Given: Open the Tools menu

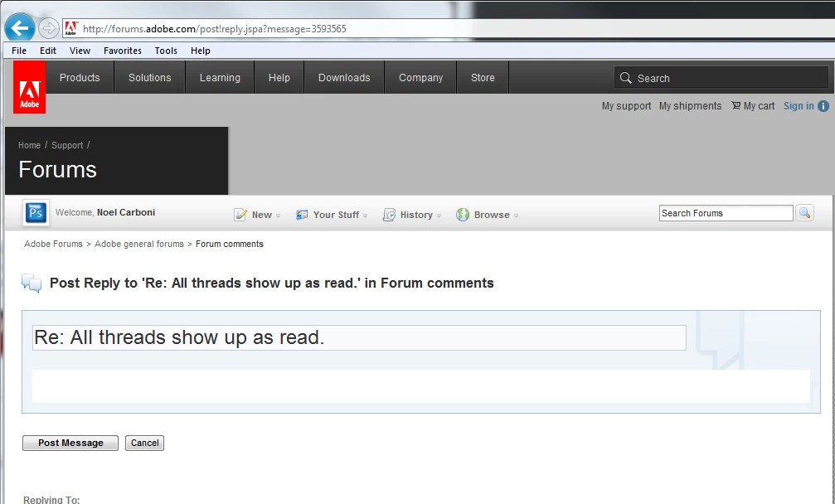Looking at the screenshot, I should (166, 51).
